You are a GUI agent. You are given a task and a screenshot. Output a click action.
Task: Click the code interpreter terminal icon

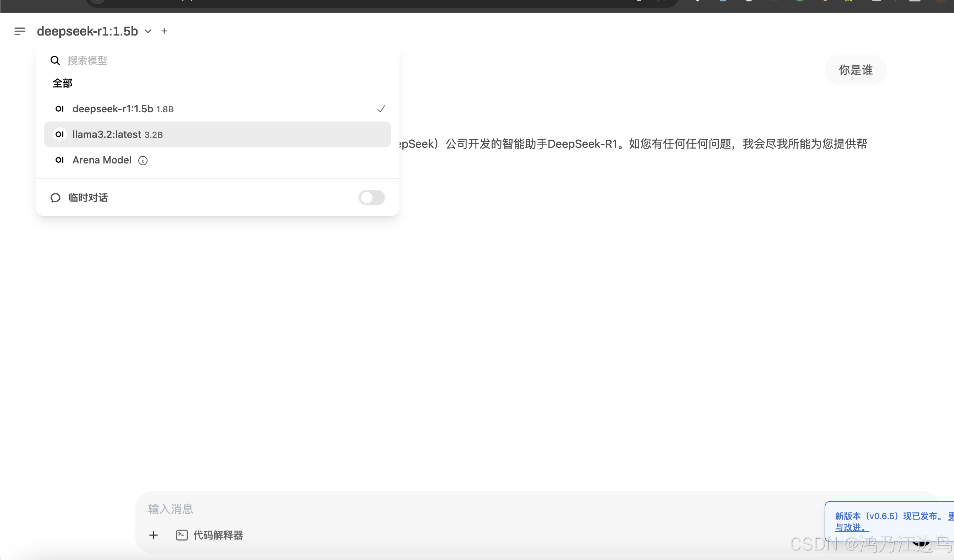click(182, 535)
